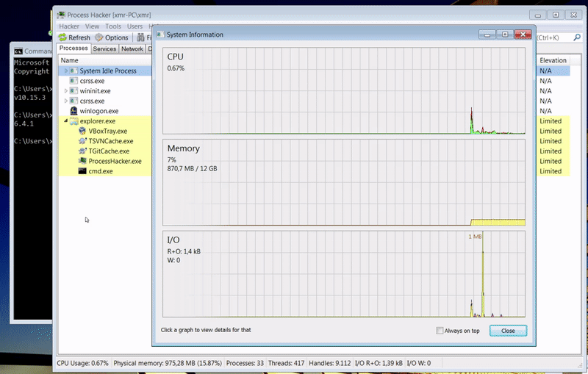Open Options via its gear icon

pos(99,37)
